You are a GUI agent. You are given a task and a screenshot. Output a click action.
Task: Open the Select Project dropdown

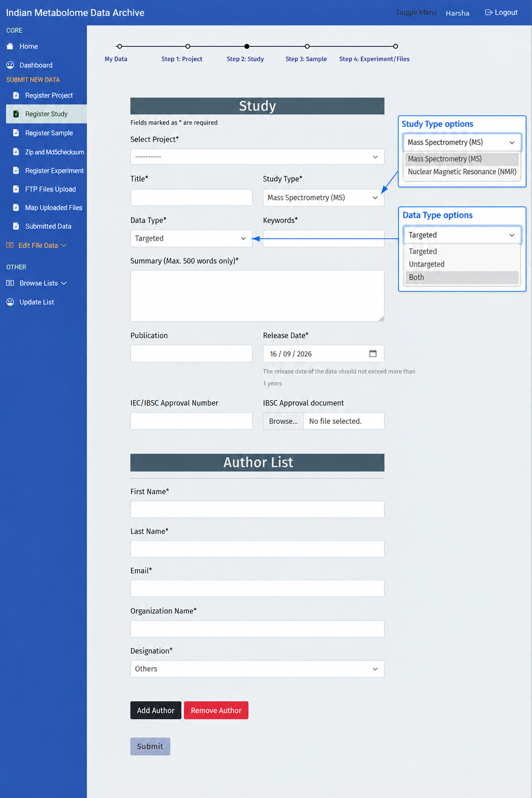257,157
